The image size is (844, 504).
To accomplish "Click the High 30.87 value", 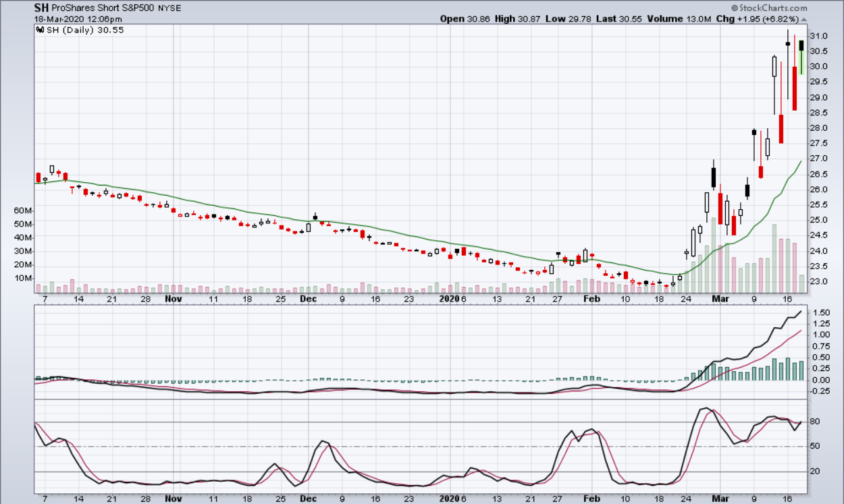I will (x=517, y=19).
